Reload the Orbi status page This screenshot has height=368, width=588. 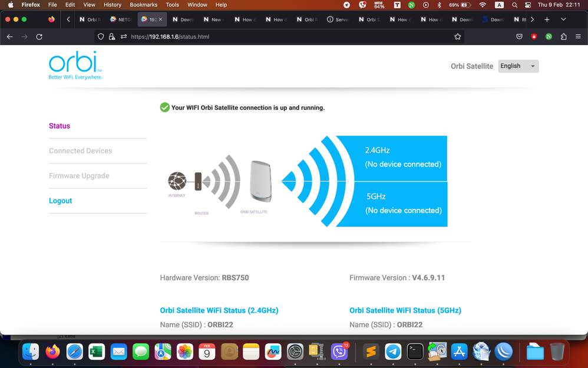[39, 37]
